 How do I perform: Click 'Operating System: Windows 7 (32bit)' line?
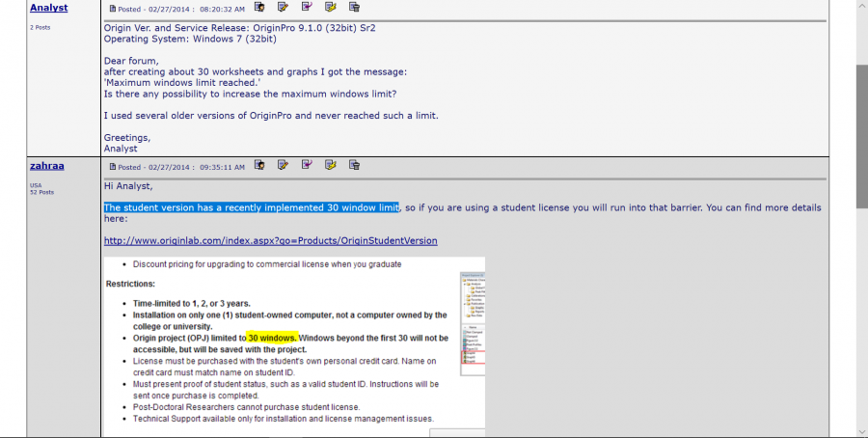190,39
